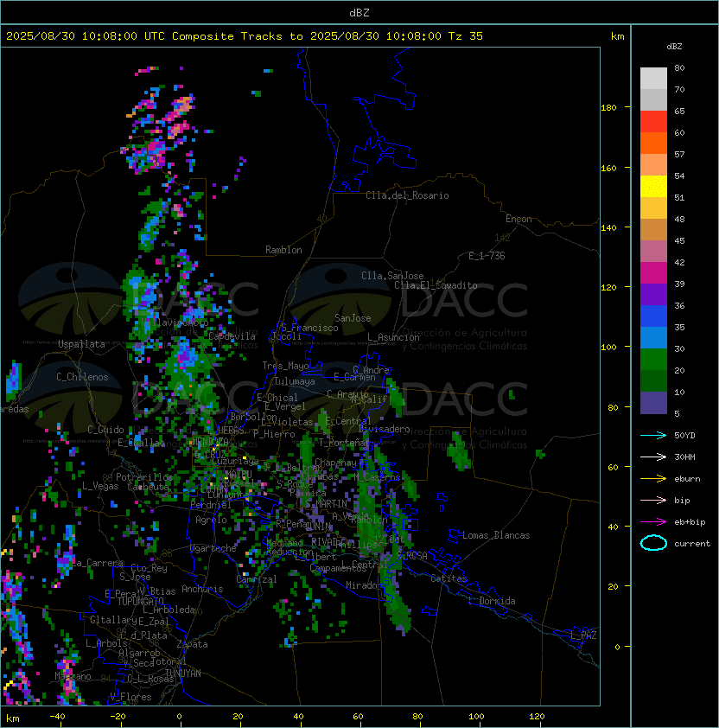This screenshot has width=719, height=728.
Task: Click the UTC Composite Tracks timestamp header
Action: (x=245, y=36)
